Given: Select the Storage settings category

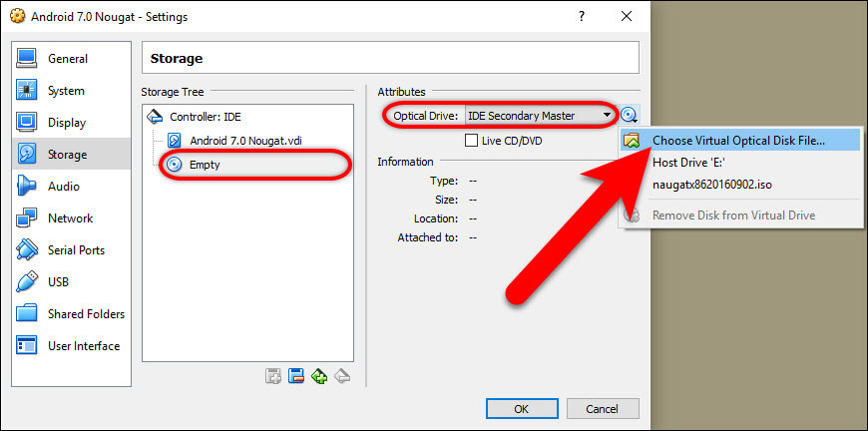Looking at the screenshot, I should tap(71, 155).
